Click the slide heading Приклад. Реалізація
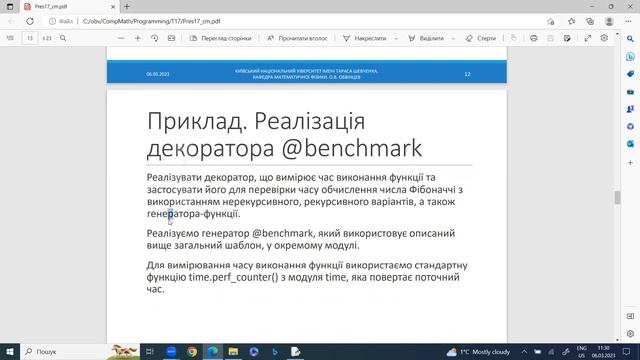Viewport: 640px width, 360px height. click(256, 121)
